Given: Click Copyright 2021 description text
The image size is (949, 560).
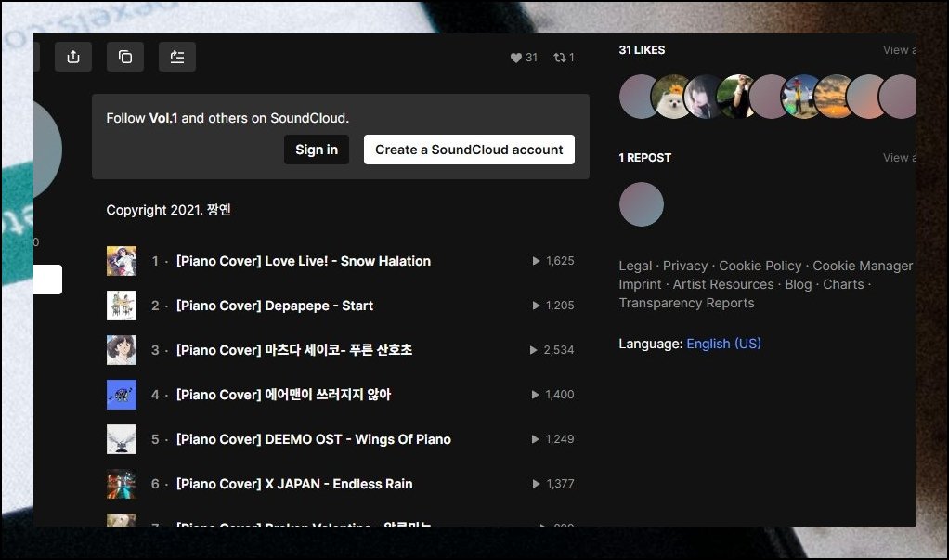Looking at the screenshot, I should (x=168, y=210).
